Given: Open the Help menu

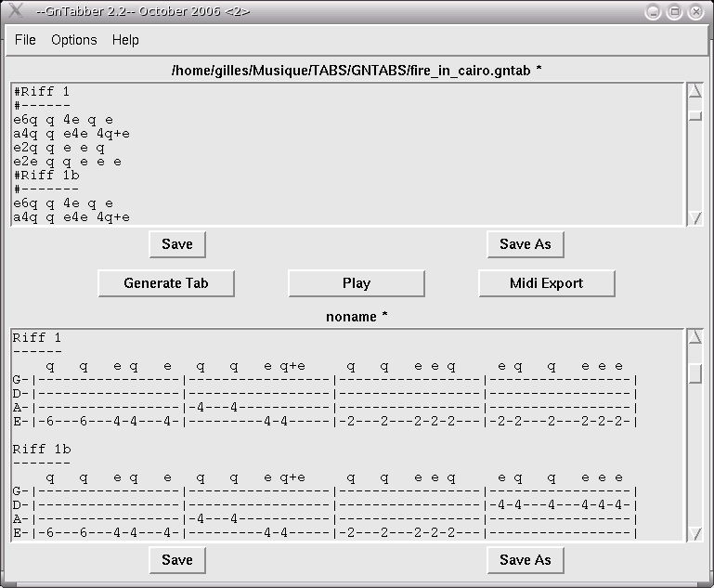Looking at the screenshot, I should point(125,40).
